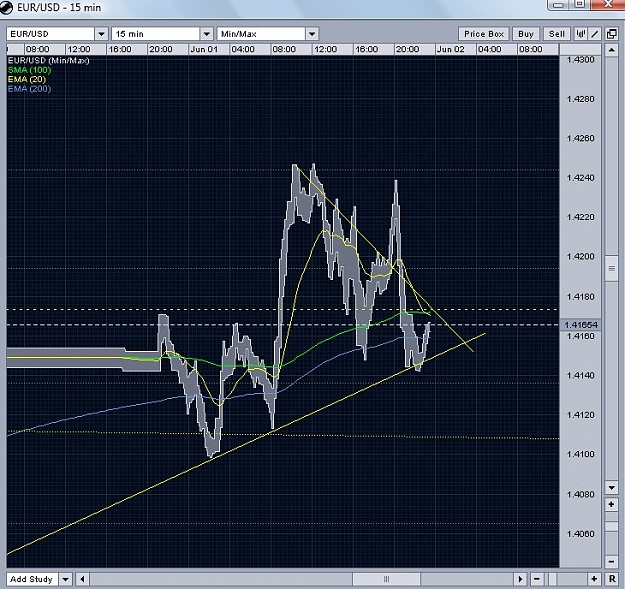Image resolution: width=625 pixels, height=589 pixels.
Task: Zoom out price axis with minus
Action: [x=611, y=561]
